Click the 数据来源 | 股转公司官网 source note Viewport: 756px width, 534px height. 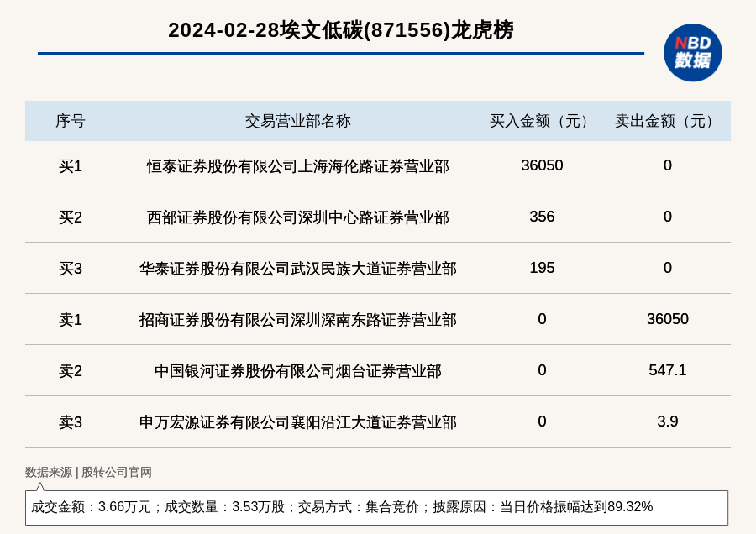pos(88,472)
